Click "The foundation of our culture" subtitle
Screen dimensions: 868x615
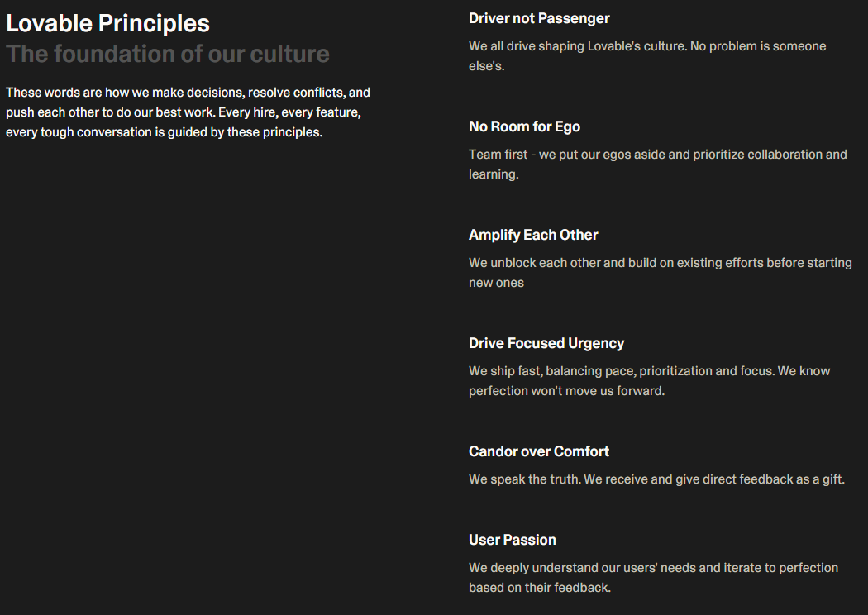tap(167, 54)
